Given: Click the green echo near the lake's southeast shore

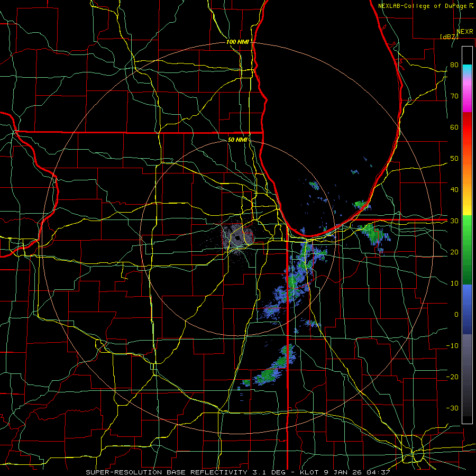Looking at the screenshot, I should pos(360,204).
